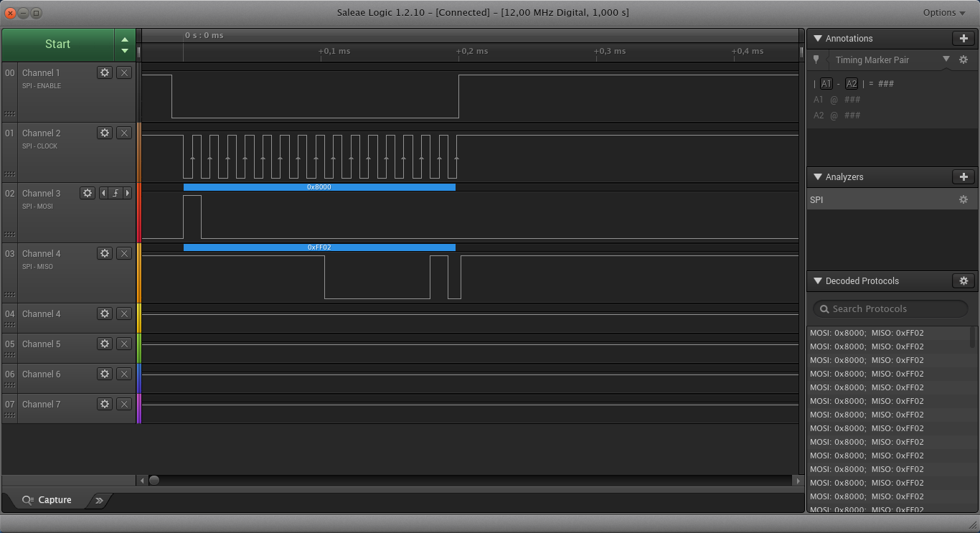Click Channel 3 drag handle dots

10,235
